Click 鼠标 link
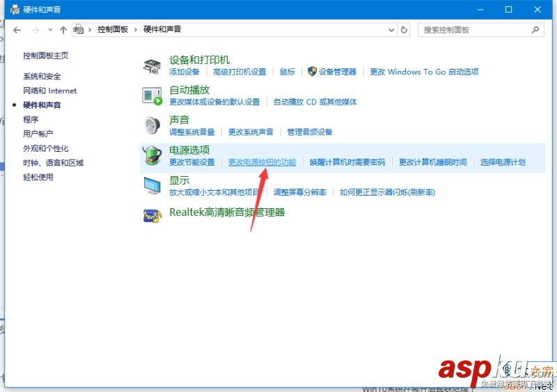The height and width of the screenshot is (392, 557). 287,72
